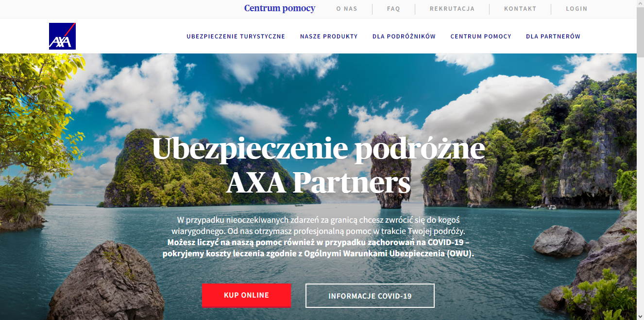Expand the Dla Partnerów navigation item
Image resolution: width=644 pixels, height=320 pixels.
coord(553,36)
